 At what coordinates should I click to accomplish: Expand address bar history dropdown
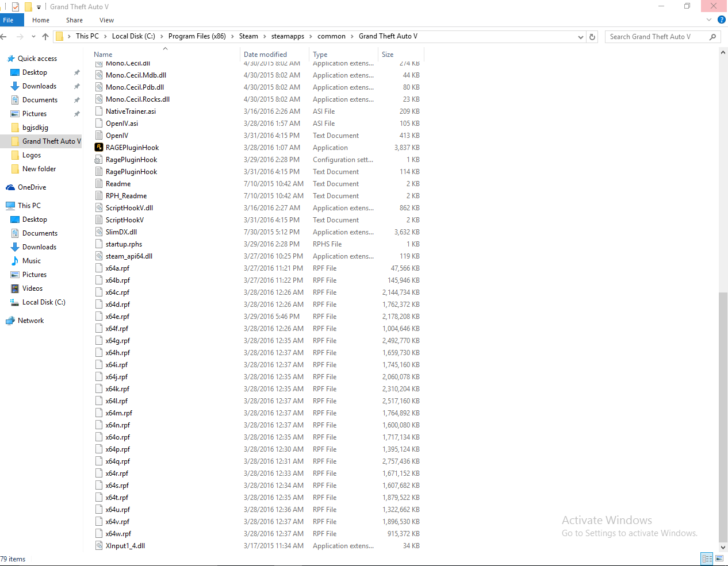coord(581,37)
